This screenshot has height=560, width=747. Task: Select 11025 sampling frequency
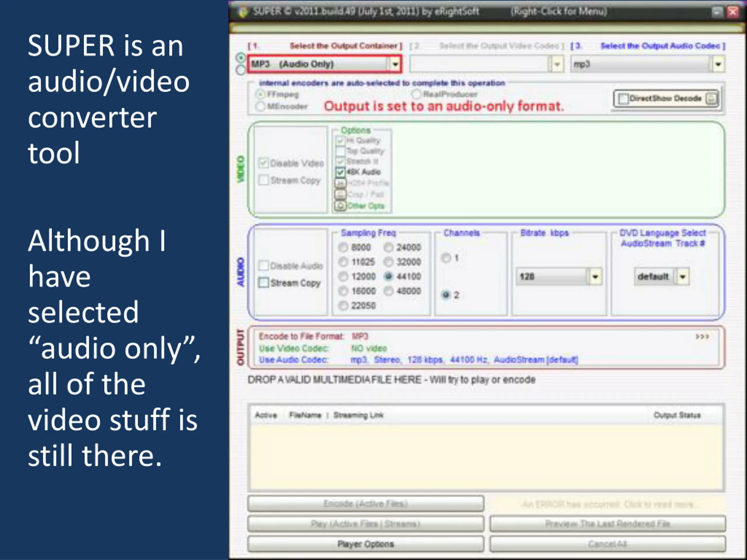tap(343, 262)
